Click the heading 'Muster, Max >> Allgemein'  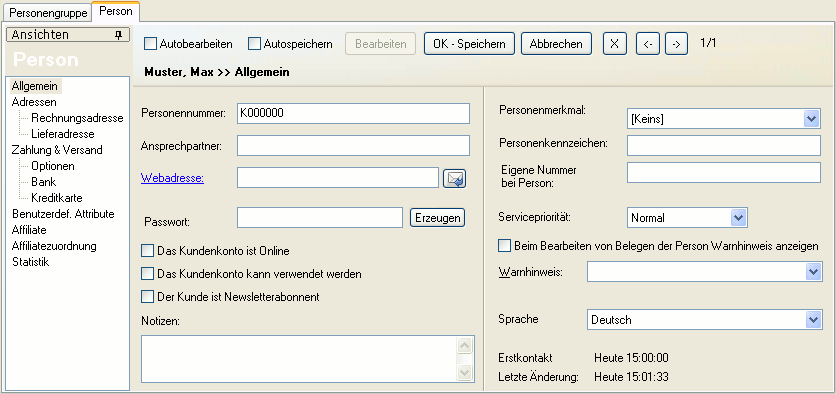(217, 72)
